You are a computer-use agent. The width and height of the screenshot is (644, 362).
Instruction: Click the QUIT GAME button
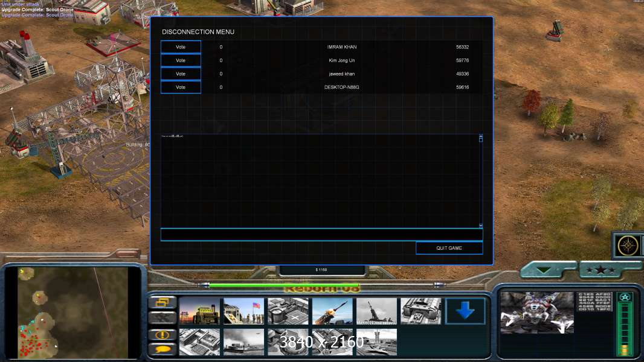click(x=449, y=248)
